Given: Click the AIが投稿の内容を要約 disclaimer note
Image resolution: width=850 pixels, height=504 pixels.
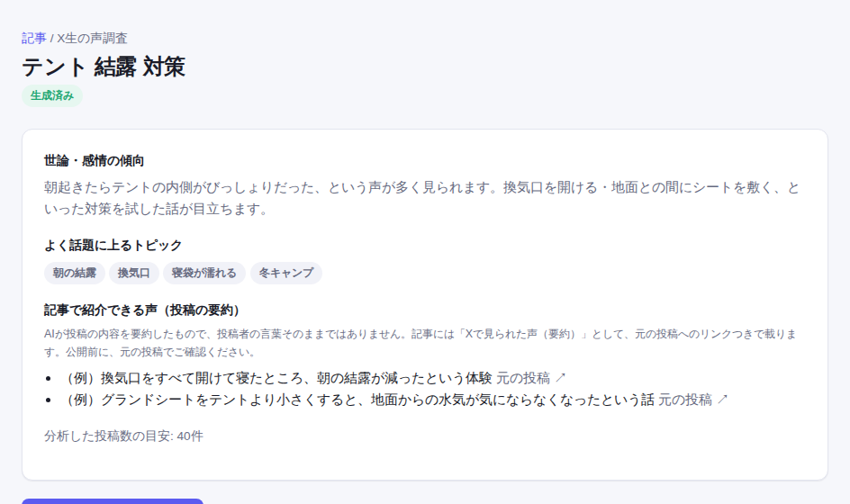Looking at the screenshot, I should (x=420, y=343).
